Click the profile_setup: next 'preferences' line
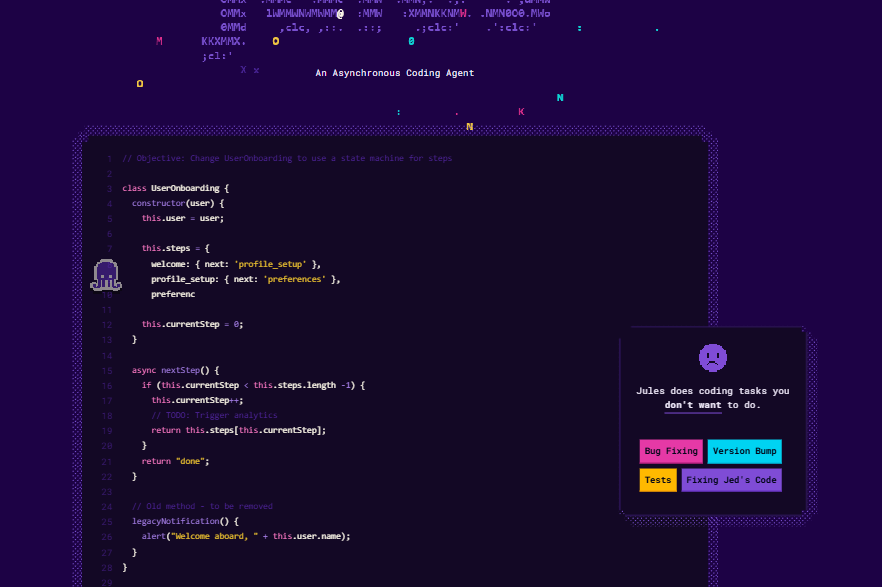The image size is (882, 587). point(245,279)
